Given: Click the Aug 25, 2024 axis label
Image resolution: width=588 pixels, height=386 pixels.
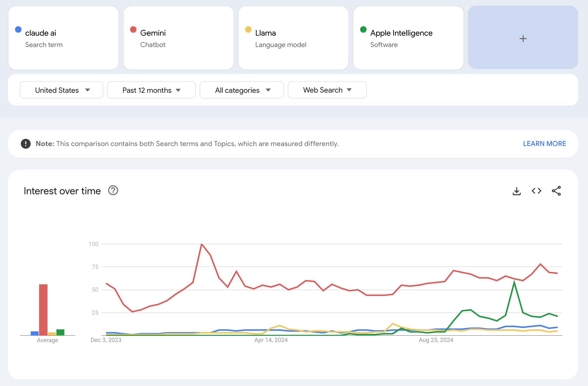Looking at the screenshot, I should [x=436, y=340].
